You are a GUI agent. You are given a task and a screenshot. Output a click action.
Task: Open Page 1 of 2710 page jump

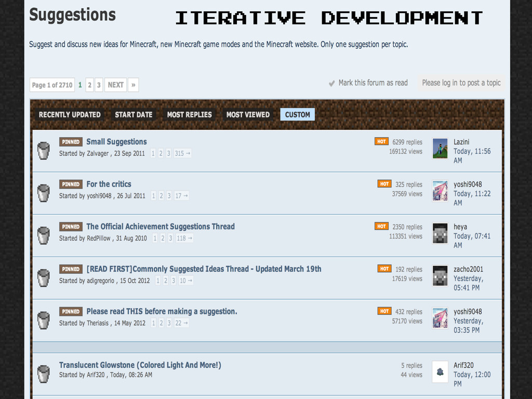[x=52, y=85]
